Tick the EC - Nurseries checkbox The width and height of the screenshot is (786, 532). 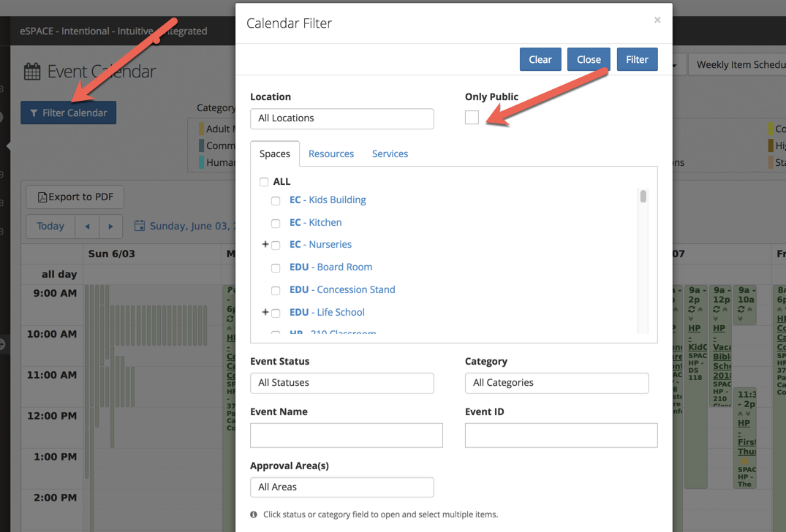coord(276,246)
